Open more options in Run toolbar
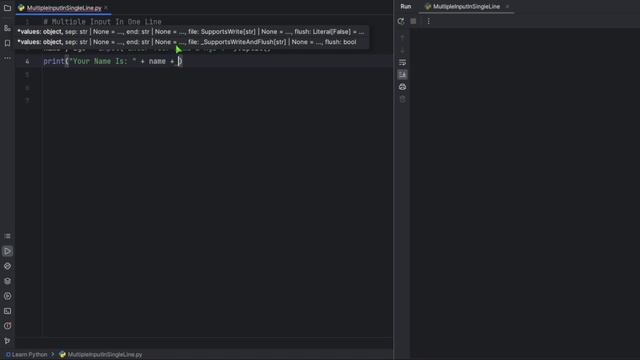The width and height of the screenshot is (640, 360). click(x=429, y=21)
